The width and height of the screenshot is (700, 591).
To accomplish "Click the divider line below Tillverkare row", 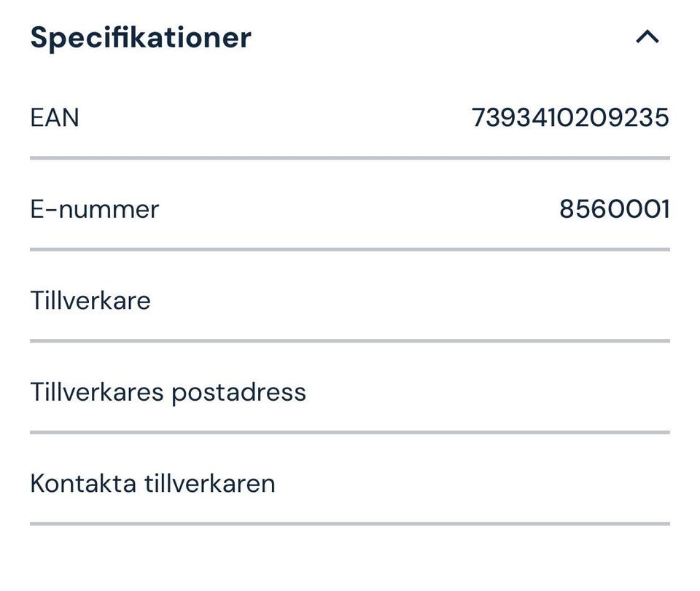I will [x=350, y=340].
